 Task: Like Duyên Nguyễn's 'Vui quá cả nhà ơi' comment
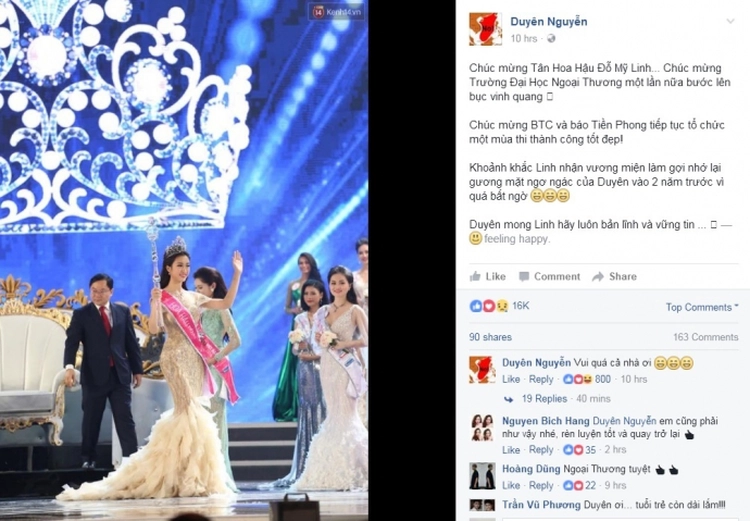click(511, 379)
